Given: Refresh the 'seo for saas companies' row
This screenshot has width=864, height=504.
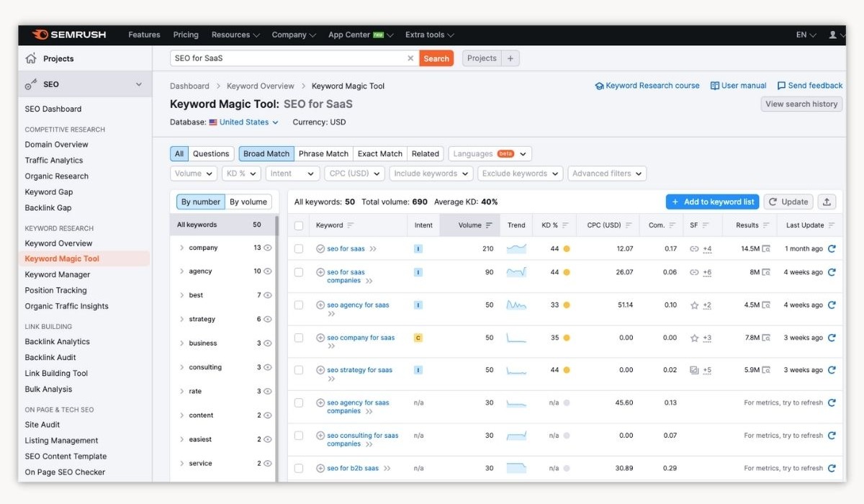Looking at the screenshot, I should pyautogui.click(x=832, y=272).
